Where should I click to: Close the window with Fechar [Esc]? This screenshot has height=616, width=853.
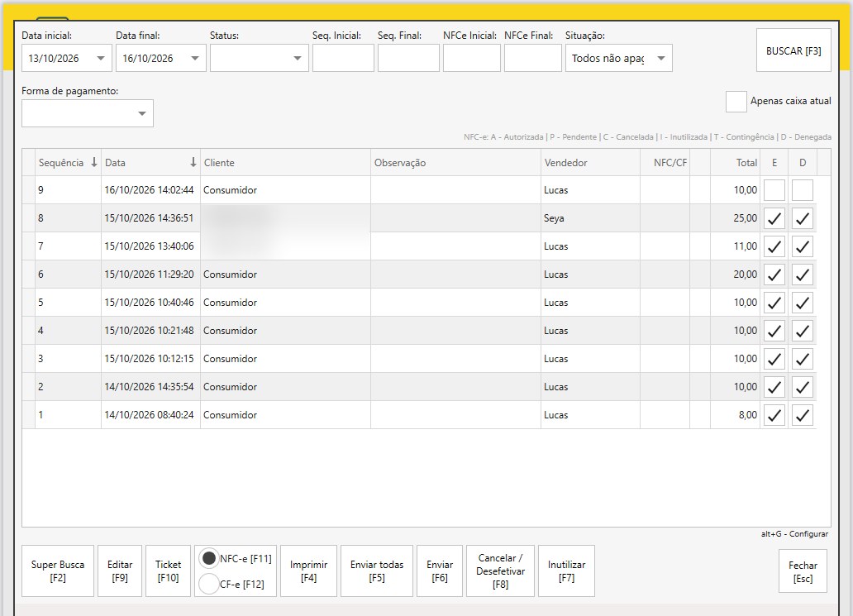803,571
